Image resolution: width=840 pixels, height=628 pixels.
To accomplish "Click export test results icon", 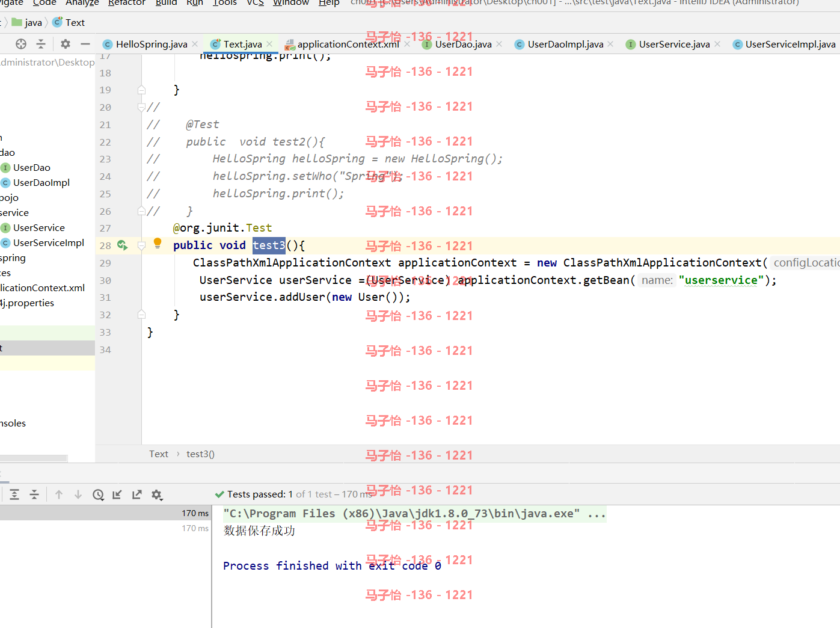I will [137, 494].
